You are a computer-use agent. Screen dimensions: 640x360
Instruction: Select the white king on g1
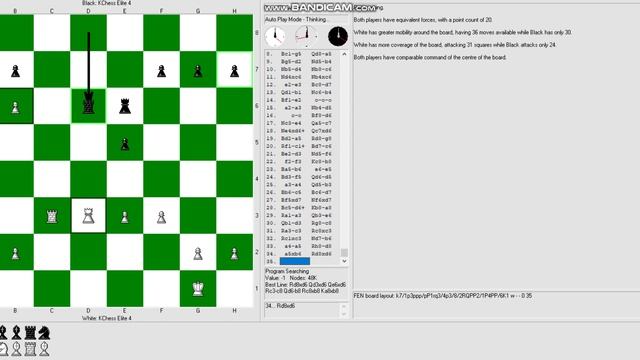click(x=198, y=289)
